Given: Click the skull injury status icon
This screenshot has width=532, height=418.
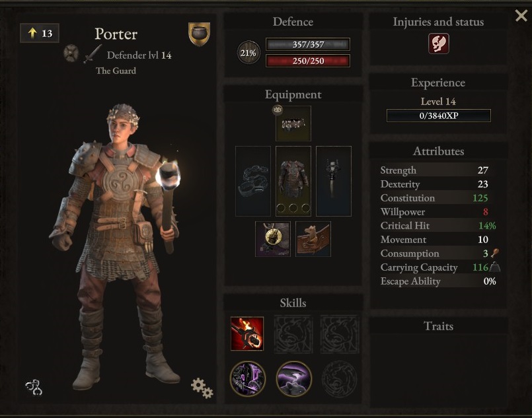Looking at the screenshot, I should [438, 44].
